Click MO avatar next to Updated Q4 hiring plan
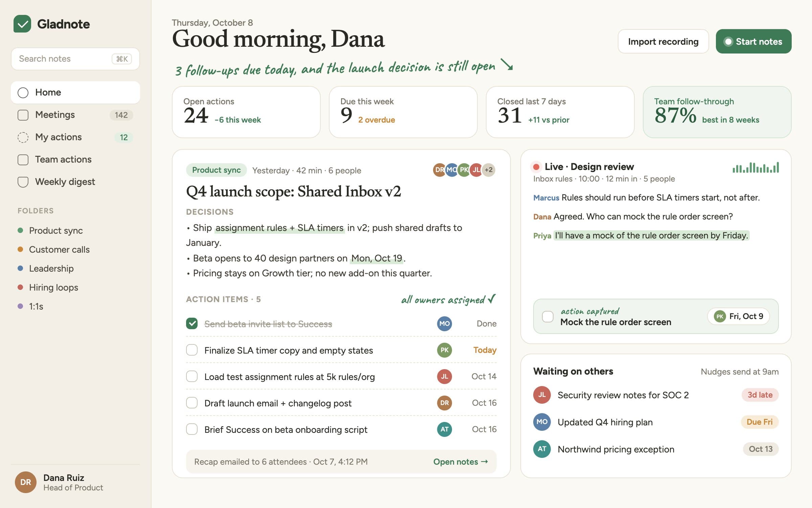Viewport: 812px width, 508px height. (x=542, y=422)
